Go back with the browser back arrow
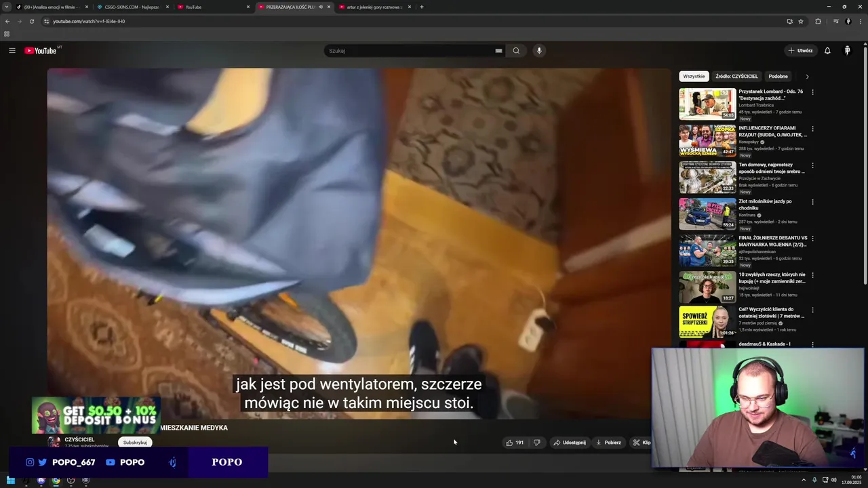The height and width of the screenshot is (488, 868). tap(7, 21)
